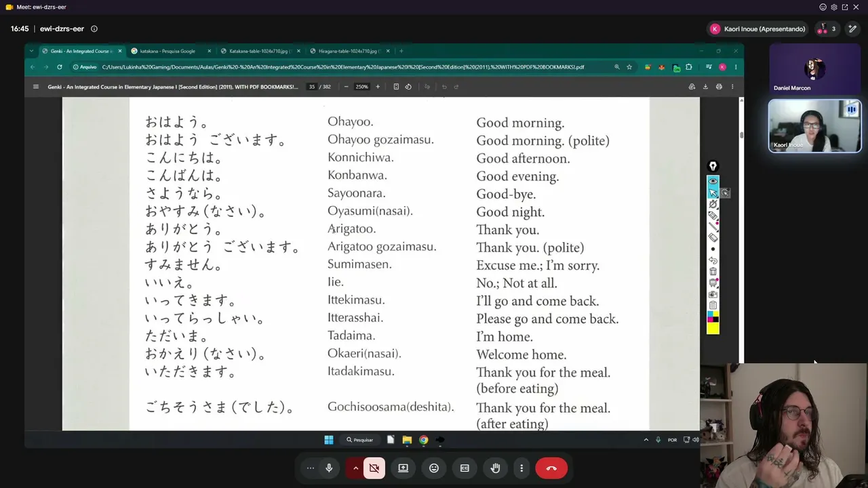Toggle closed captions in Meet
The height and width of the screenshot is (488, 868).
[x=465, y=468]
